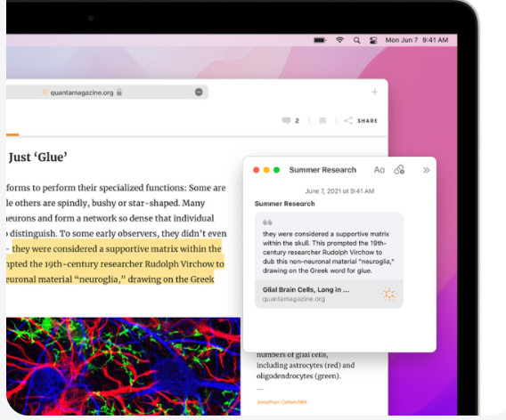506x420 pixels.
Task: Click the quotation marks icon in note
Action: pyautogui.click(x=267, y=222)
